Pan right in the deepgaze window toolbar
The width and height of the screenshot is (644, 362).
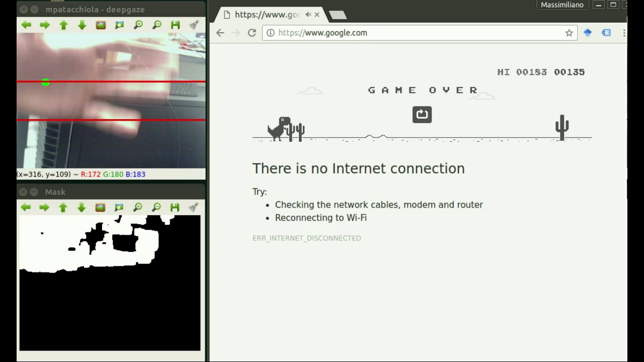click(x=45, y=25)
